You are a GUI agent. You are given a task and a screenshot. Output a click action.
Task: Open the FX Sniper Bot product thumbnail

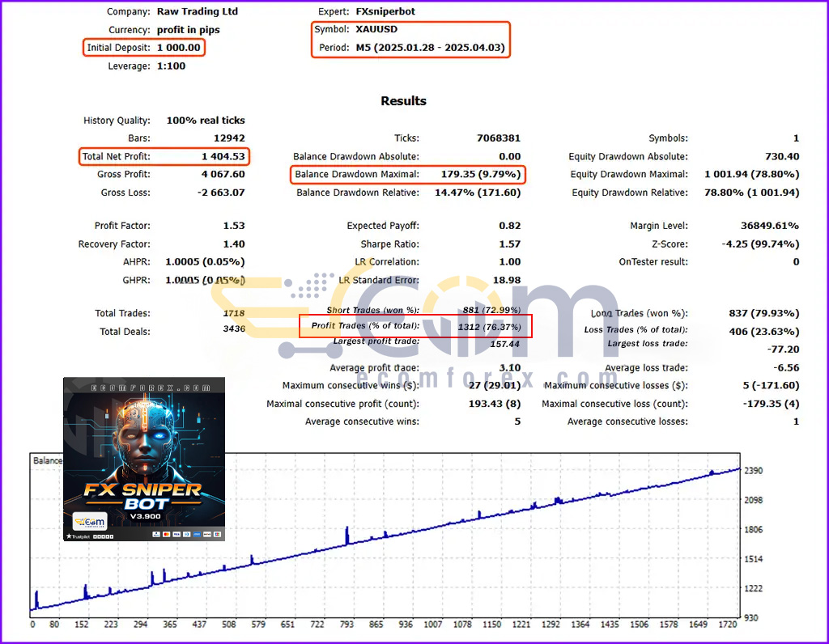click(x=144, y=459)
